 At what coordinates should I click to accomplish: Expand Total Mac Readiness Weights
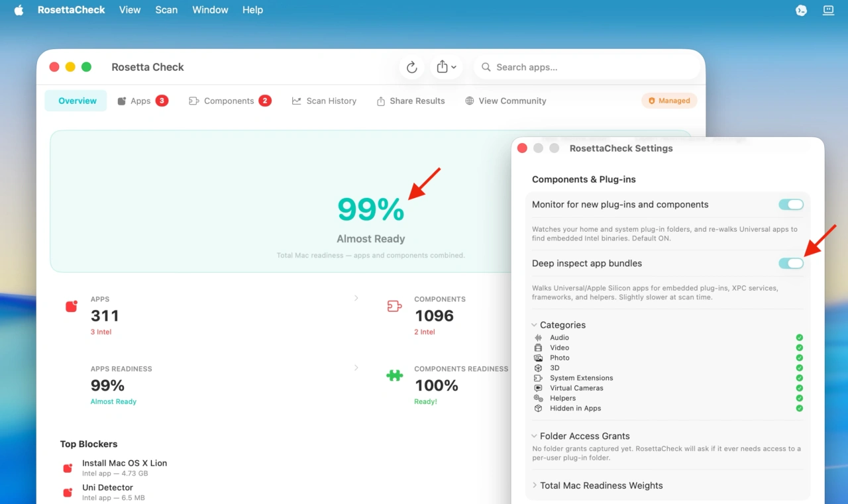tap(535, 485)
